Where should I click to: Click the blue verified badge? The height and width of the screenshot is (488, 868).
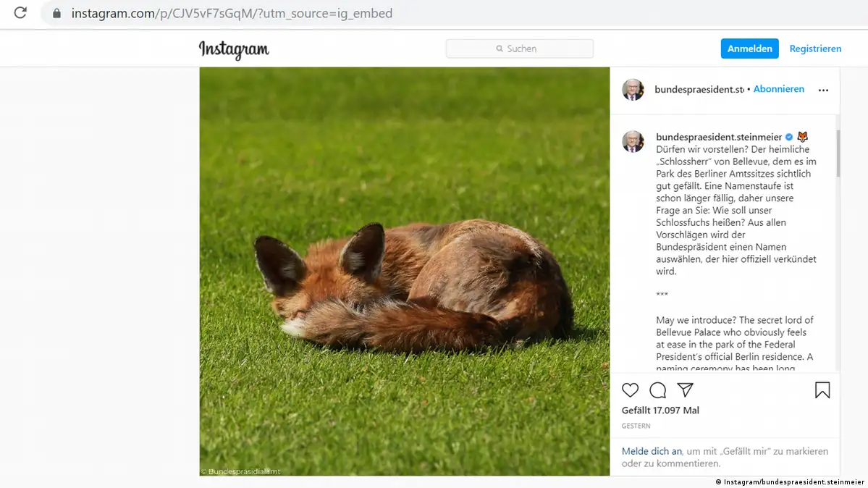click(789, 137)
